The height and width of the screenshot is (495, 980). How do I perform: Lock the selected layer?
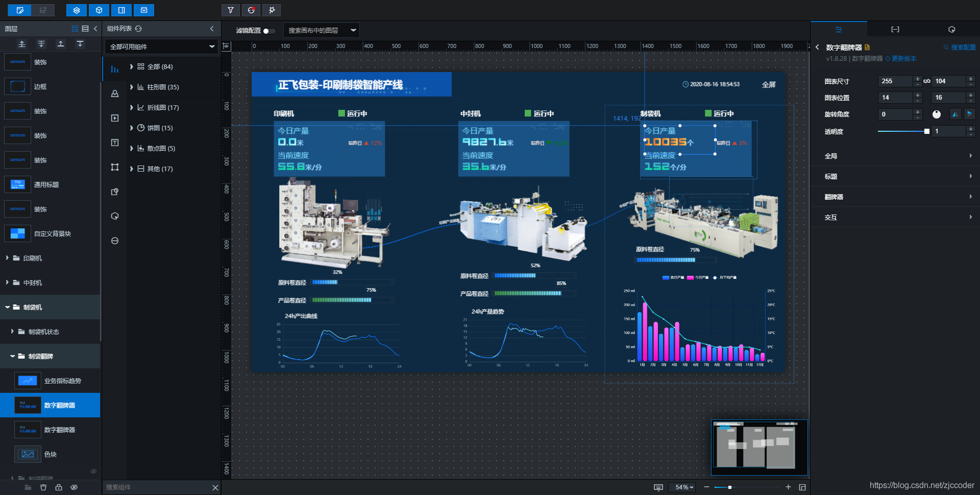pos(59,487)
